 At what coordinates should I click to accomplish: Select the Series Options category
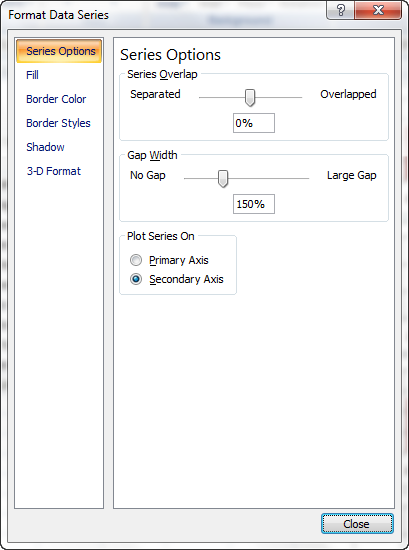(x=59, y=51)
